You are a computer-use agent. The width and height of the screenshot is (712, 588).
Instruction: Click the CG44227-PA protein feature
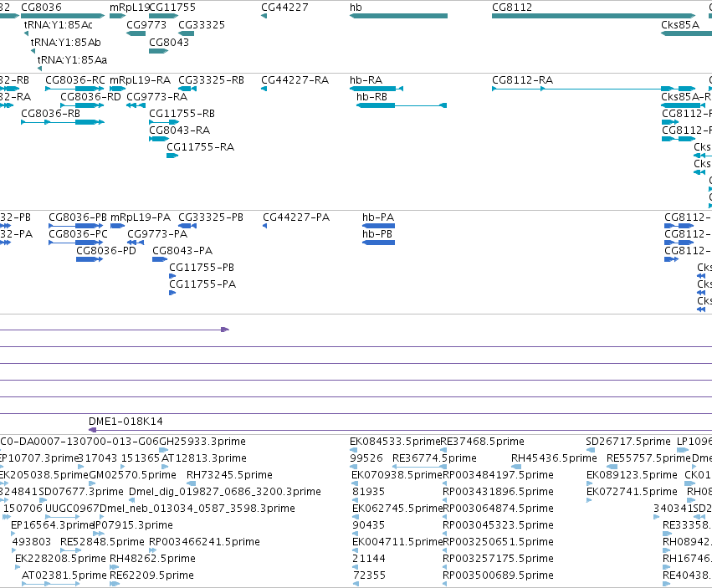point(265,226)
